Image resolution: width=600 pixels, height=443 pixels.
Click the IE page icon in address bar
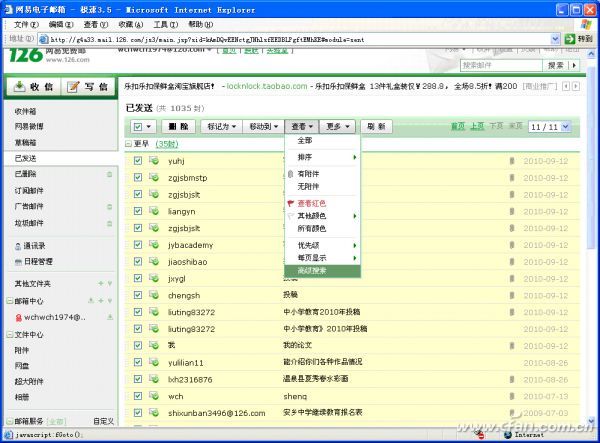[x=44, y=39]
